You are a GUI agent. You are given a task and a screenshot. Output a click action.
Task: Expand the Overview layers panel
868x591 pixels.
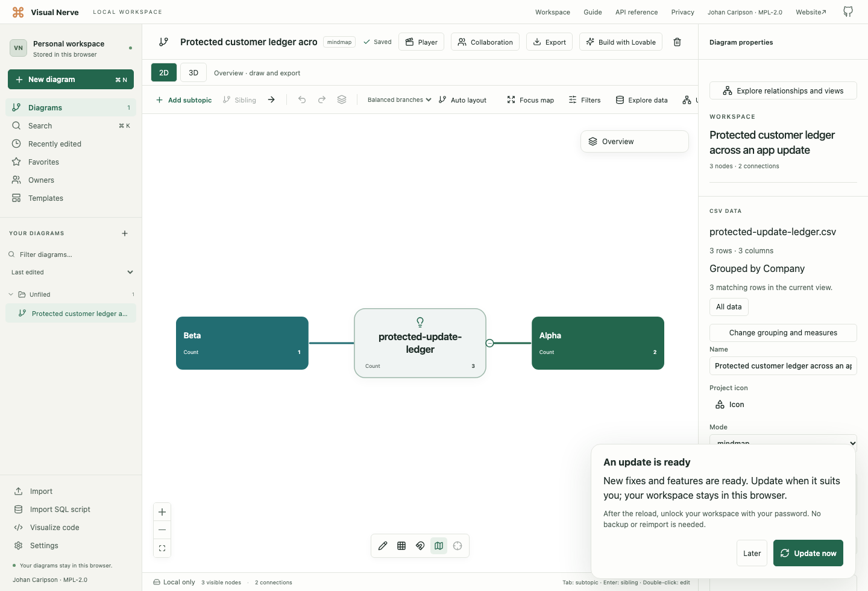click(x=635, y=142)
